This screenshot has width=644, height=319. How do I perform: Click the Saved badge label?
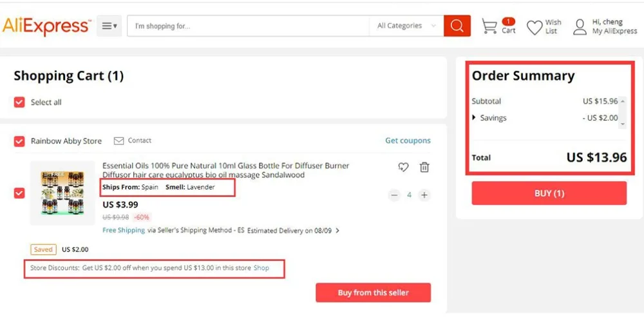(x=43, y=249)
